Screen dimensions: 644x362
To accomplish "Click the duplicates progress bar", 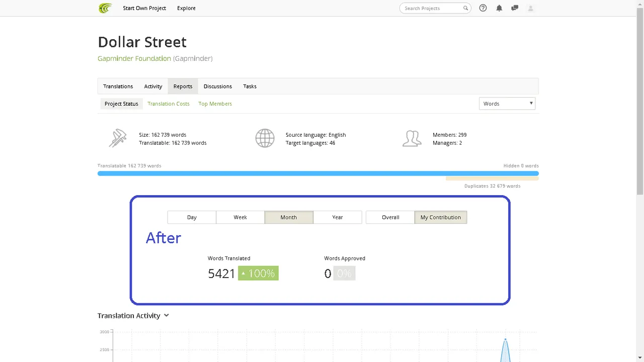I will [x=492, y=178].
